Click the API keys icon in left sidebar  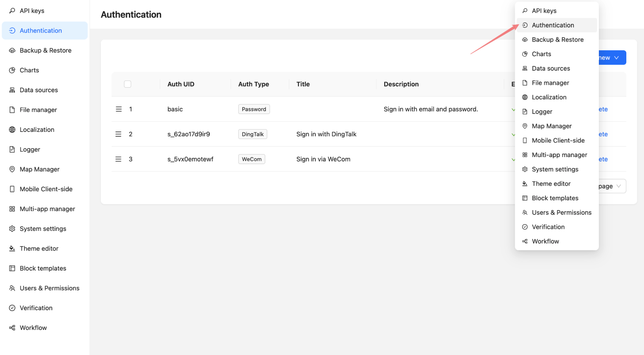point(12,11)
